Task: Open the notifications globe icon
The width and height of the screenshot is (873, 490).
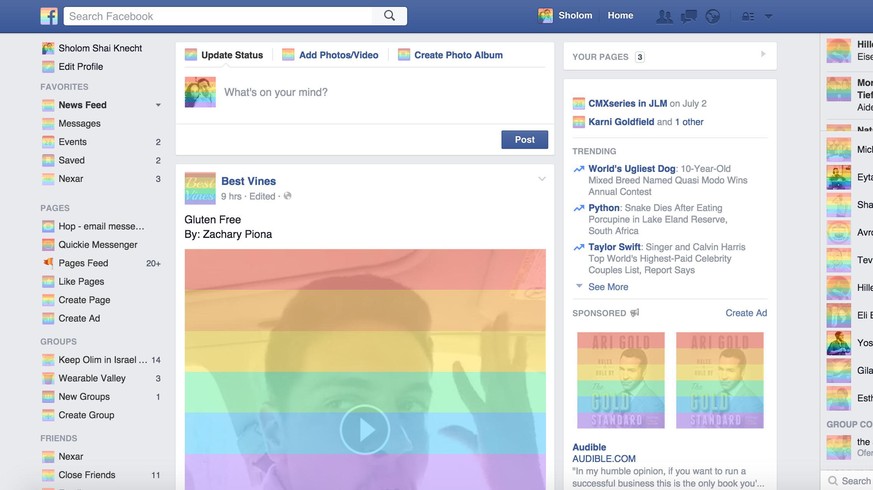Action: (x=713, y=16)
